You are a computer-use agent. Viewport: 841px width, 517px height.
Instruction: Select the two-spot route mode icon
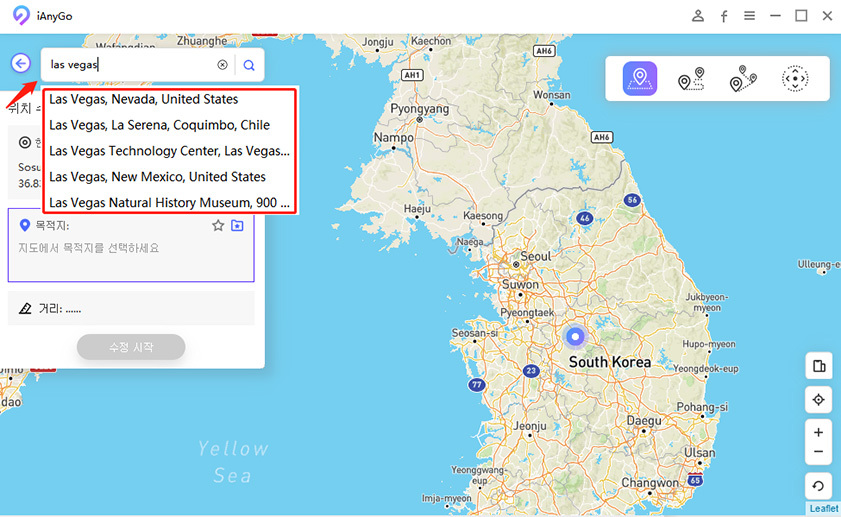(x=691, y=78)
